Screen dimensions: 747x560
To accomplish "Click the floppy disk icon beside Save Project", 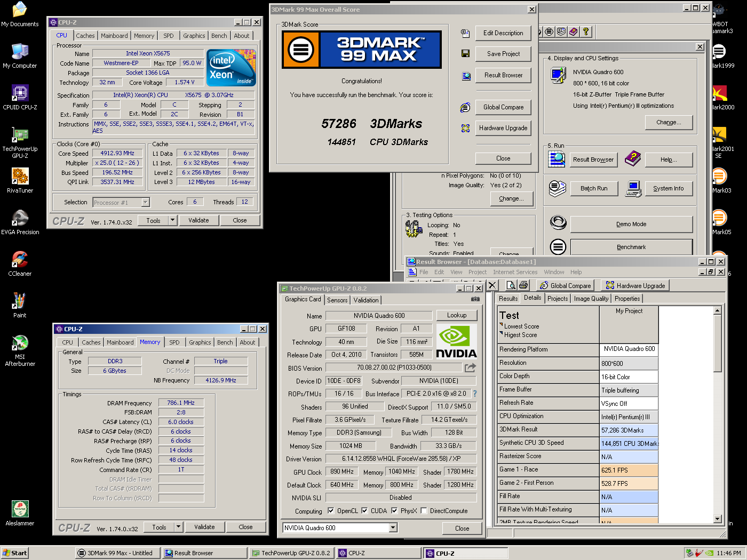I will pos(465,54).
